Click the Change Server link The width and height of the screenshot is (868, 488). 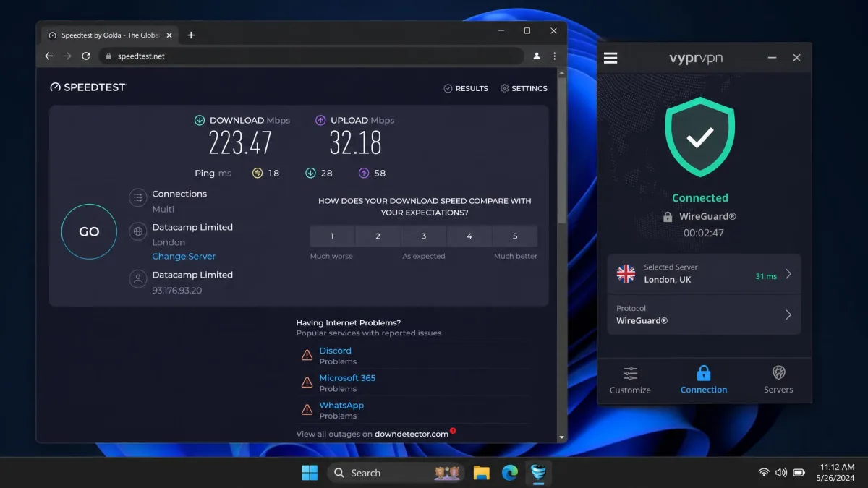tap(184, 257)
